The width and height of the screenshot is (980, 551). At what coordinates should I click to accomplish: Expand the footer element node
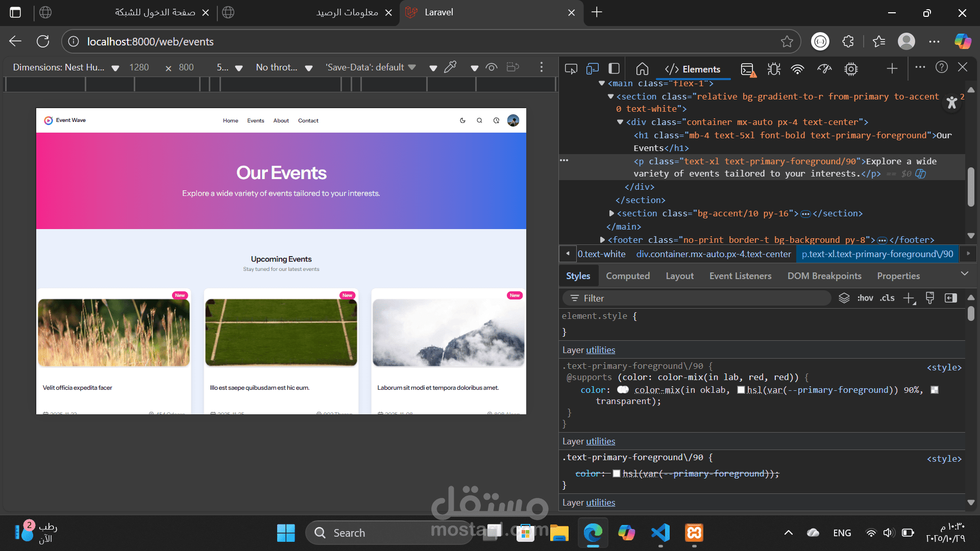(x=602, y=240)
